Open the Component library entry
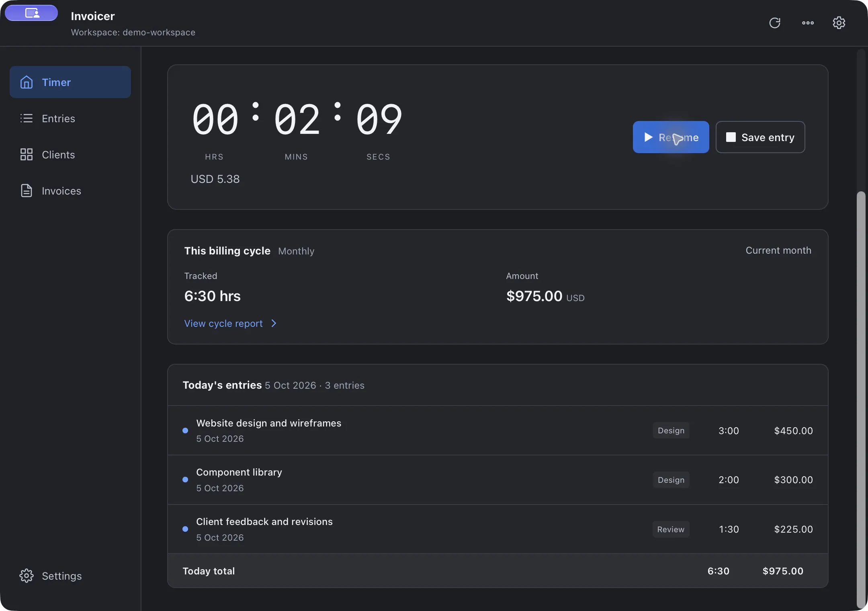The height and width of the screenshot is (611, 868). point(497,480)
